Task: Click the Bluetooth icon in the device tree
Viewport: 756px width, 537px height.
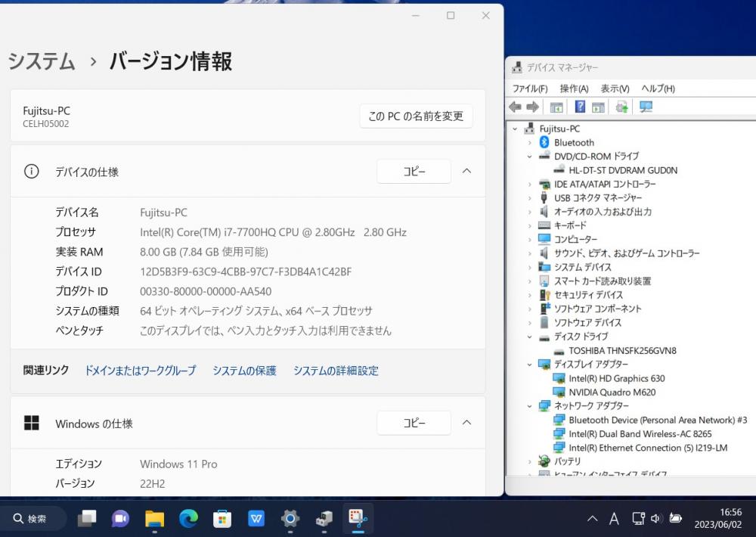Action: (x=544, y=142)
